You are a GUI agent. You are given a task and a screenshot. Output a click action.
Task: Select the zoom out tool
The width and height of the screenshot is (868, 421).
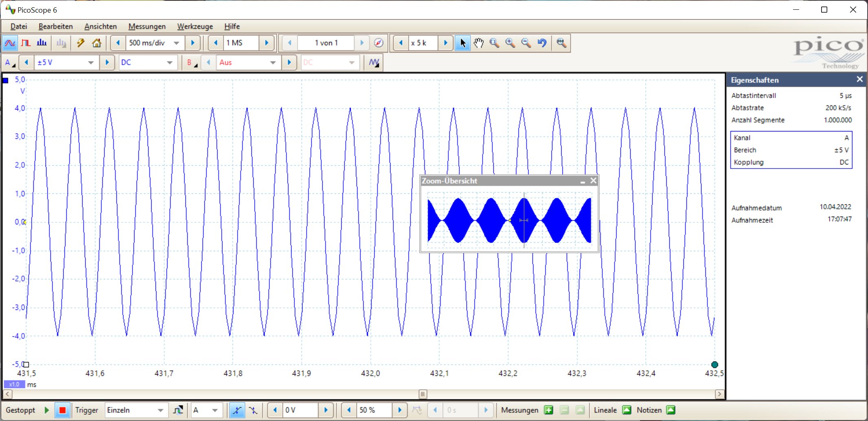[526, 43]
